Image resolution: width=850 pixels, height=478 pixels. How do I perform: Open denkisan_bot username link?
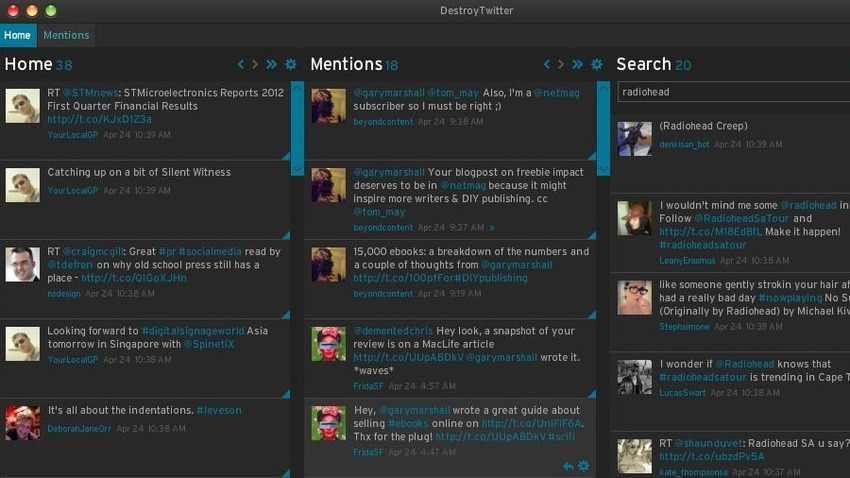point(684,145)
